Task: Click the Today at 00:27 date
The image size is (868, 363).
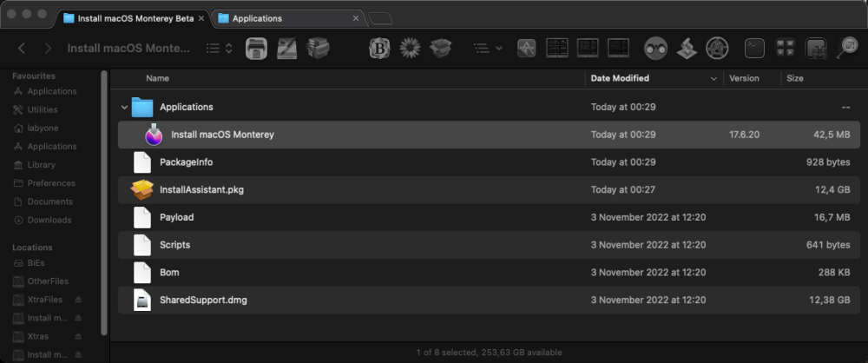Action: tap(623, 189)
